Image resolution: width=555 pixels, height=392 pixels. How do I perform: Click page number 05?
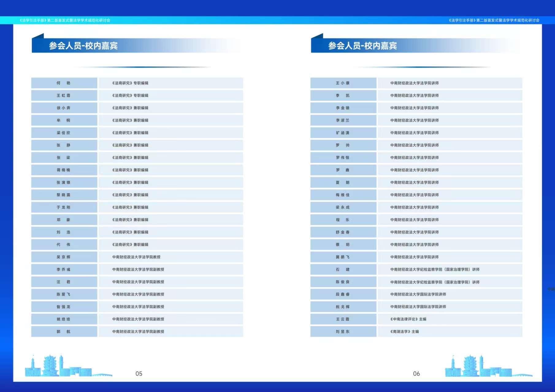(x=139, y=374)
